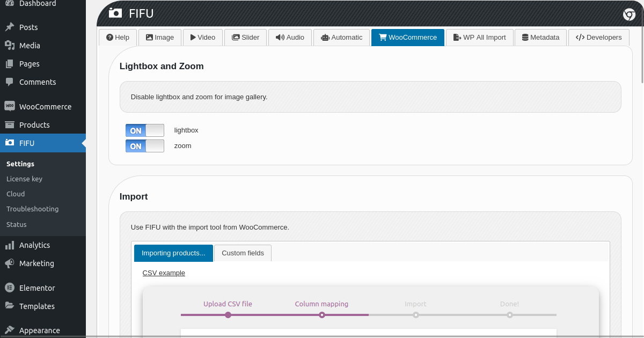Click the Analytics bar chart icon
The image size is (644, 338).
click(x=10, y=245)
